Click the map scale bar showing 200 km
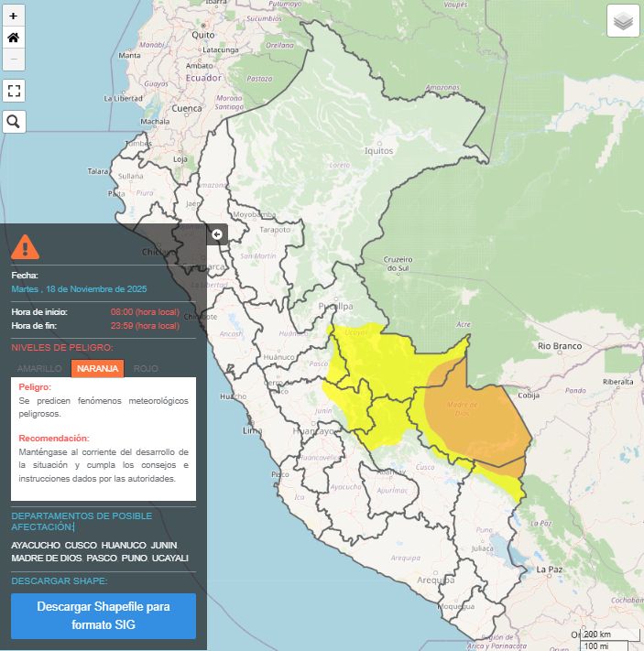Viewport: 644px width, 651px height. pyautogui.click(x=596, y=635)
